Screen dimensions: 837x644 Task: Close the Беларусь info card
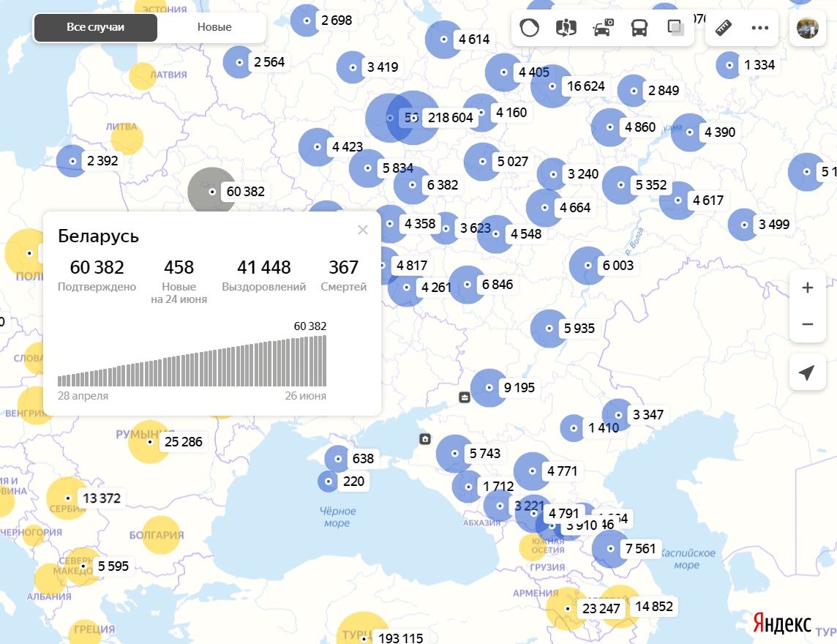[362, 230]
